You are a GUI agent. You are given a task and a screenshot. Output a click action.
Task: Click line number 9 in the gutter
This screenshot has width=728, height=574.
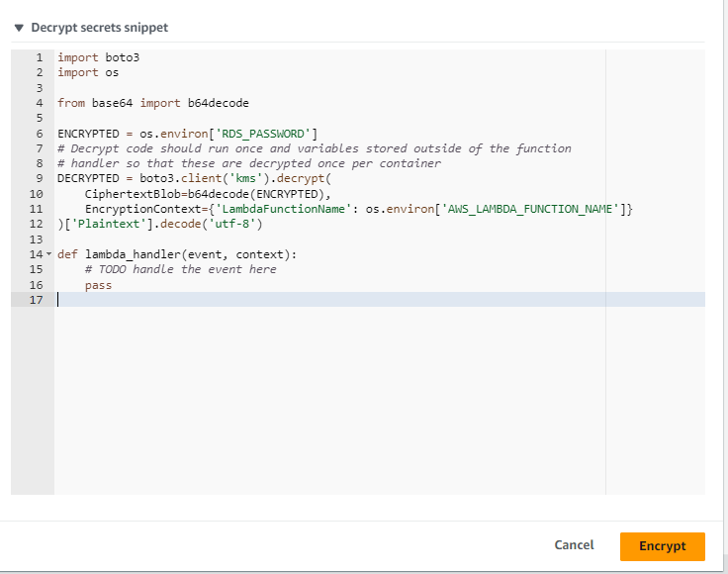click(x=40, y=178)
